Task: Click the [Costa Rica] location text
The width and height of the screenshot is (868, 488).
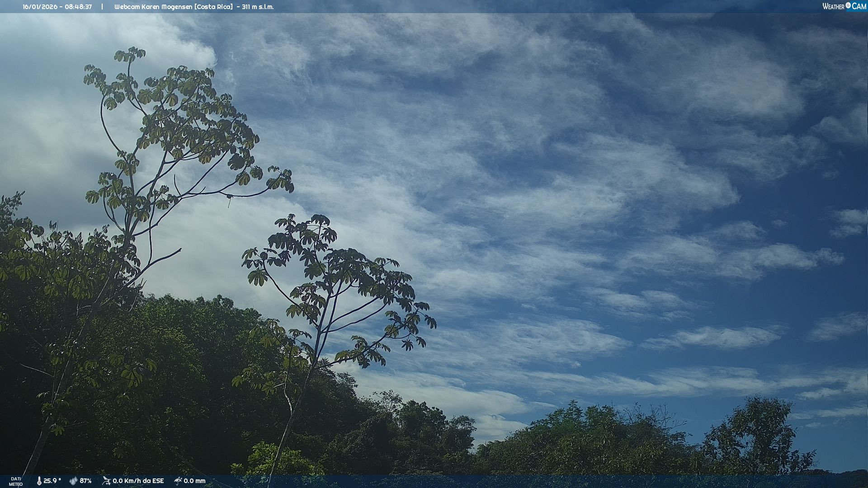Action: (x=213, y=7)
